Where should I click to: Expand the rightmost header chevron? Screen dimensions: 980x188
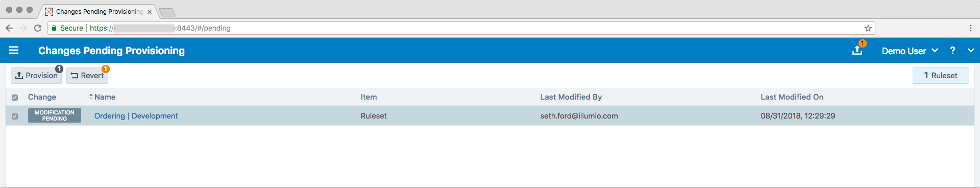pos(971,50)
